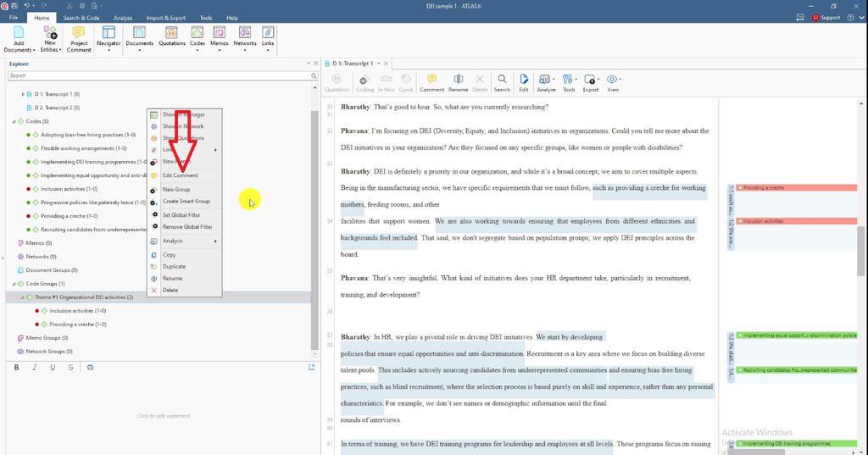Open the Navigator panel button
The image size is (868, 455).
[108, 39]
